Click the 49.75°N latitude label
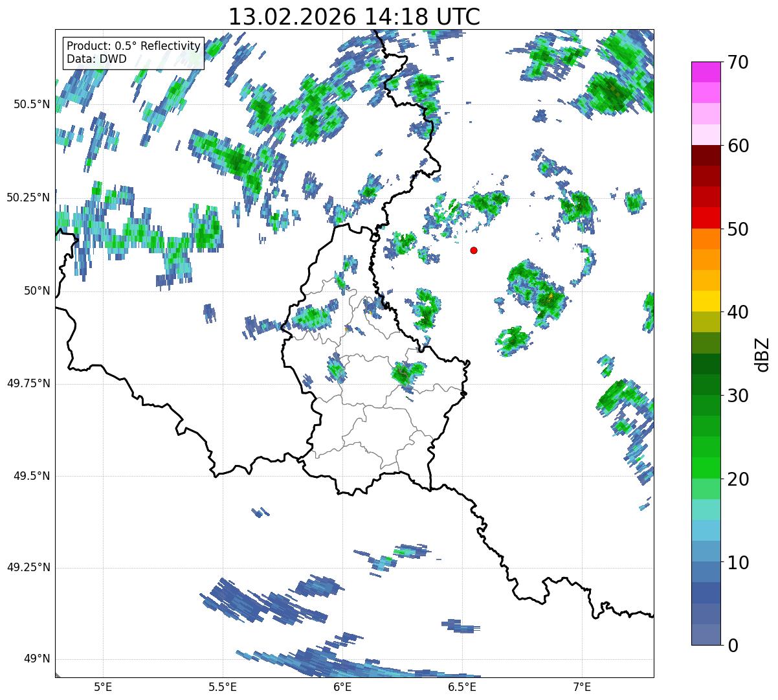Viewport: 778px width, 700px height. 28,383
